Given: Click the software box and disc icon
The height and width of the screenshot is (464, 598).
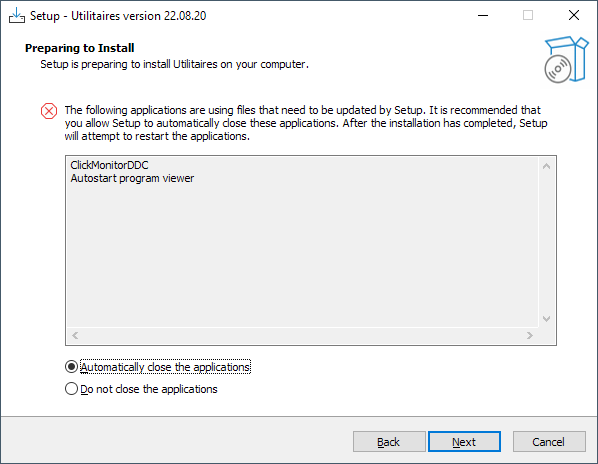Looking at the screenshot, I should [x=566, y=59].
